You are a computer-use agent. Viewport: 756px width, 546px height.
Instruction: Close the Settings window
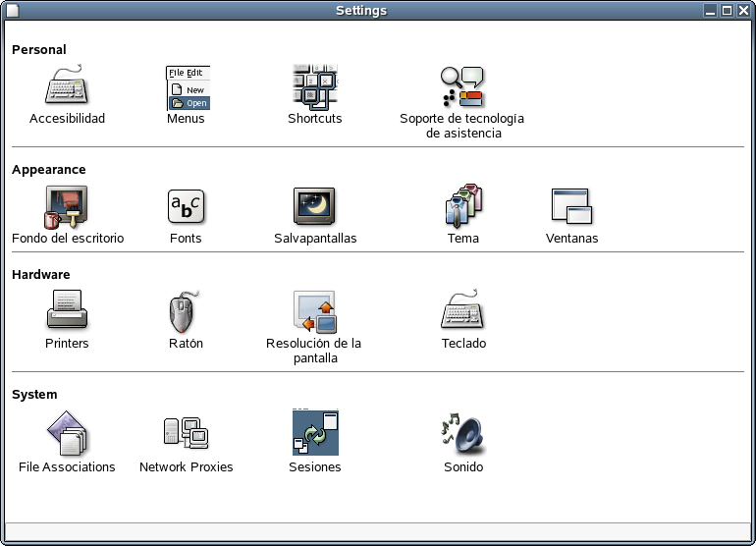tap(743, 10)
